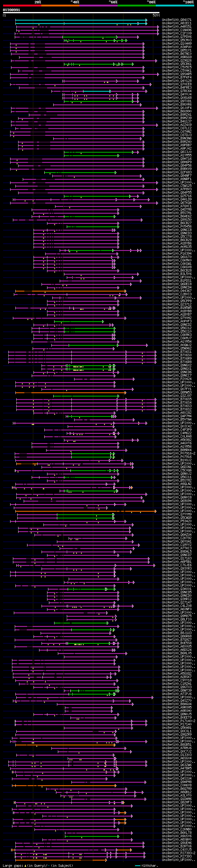
Task: Select the UniRef100_B4G137 label
Action: 176,121
